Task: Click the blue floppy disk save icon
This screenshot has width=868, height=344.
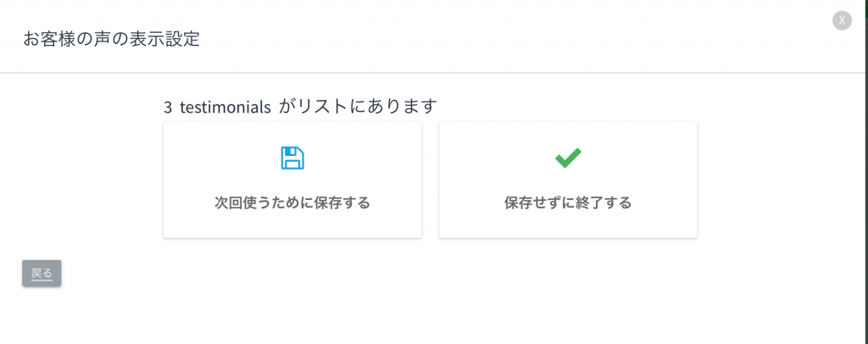Action: point(292,158)
